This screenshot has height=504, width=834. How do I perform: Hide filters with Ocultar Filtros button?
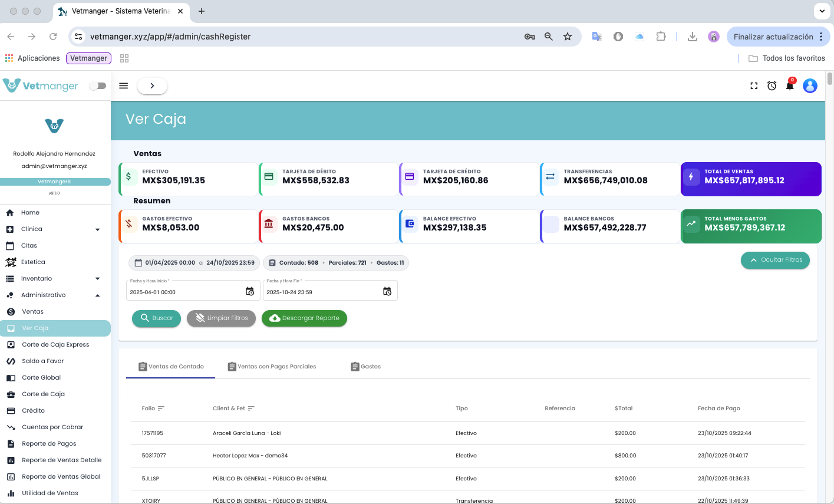pos(775,260)
